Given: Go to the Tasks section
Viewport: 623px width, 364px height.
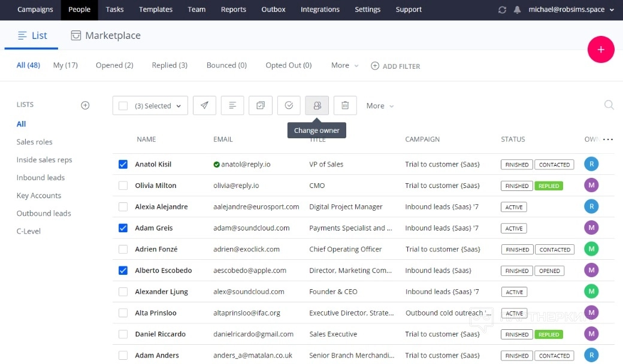Looking at the screenshot, I should click(x=114, y=10).
